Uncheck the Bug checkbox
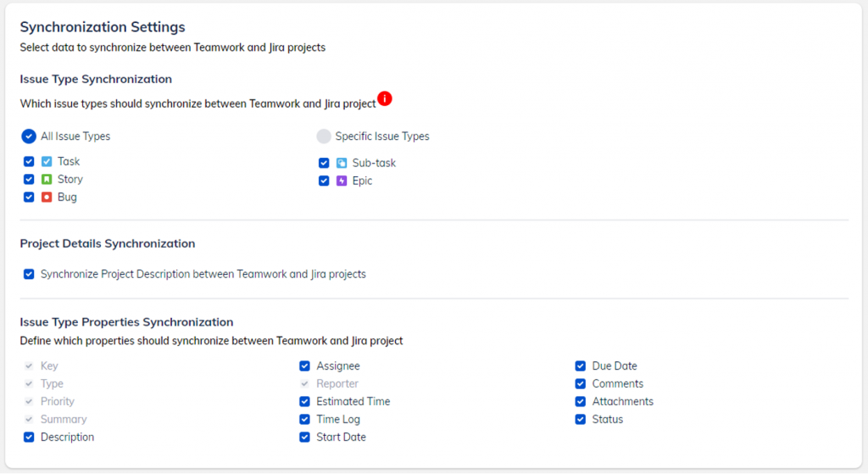Image resolution: width=868 pixels, height=474 pixels. click(29, 197)
